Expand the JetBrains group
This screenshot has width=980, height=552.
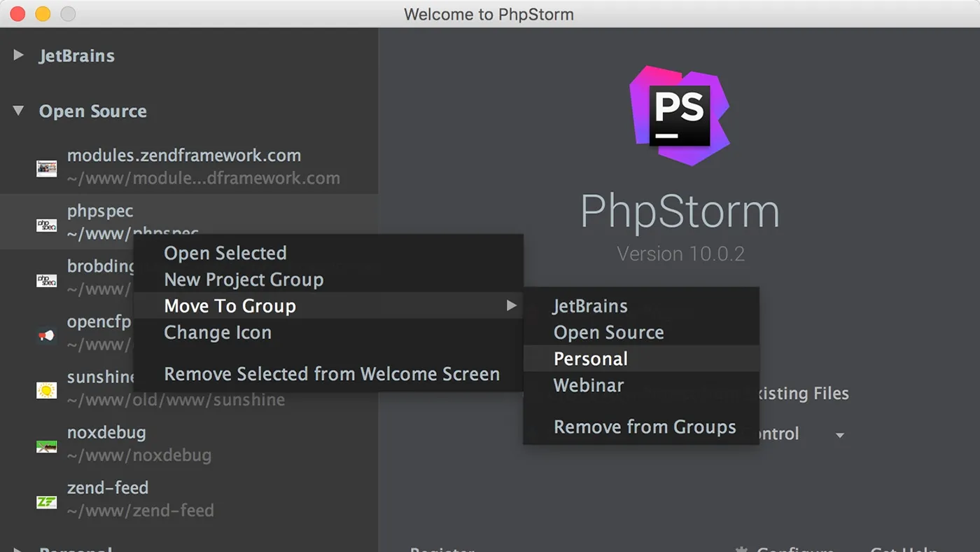click(x=17, y=56)
